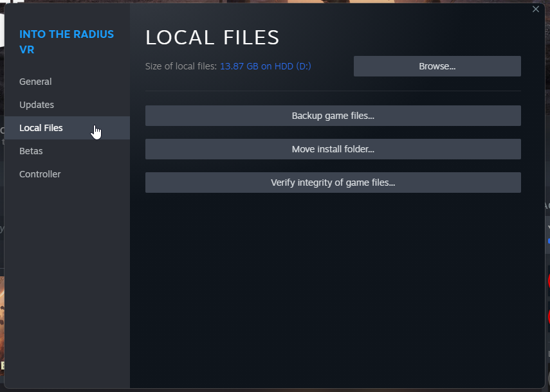550x392 pixels.
Task: Close the properties dialog with the X
Action: (535, 10)
